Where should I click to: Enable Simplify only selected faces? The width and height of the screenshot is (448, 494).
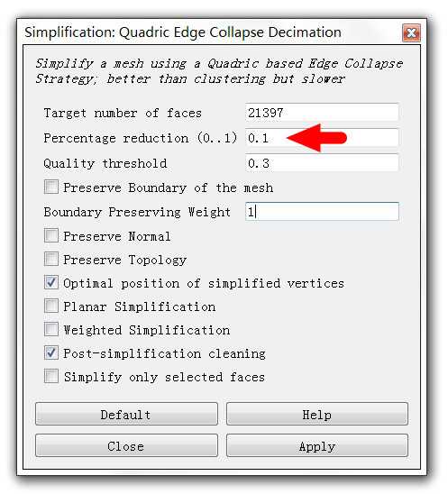pyautogui.click(x=51, y=376)
